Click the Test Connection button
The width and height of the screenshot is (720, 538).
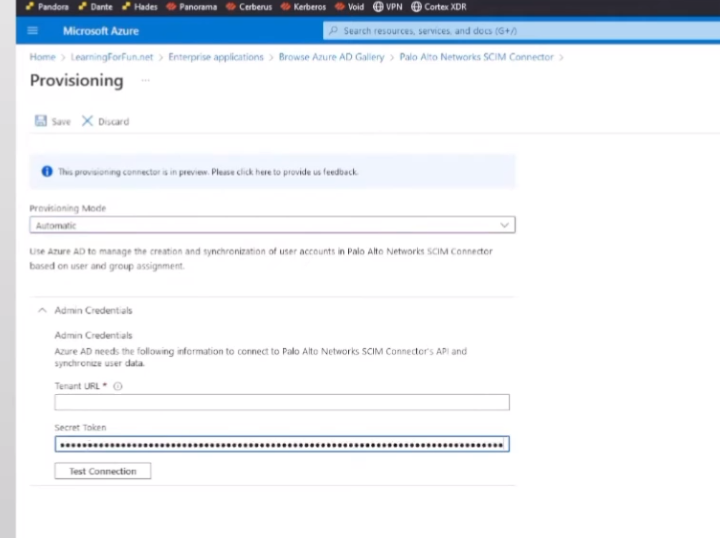point(103,471)
